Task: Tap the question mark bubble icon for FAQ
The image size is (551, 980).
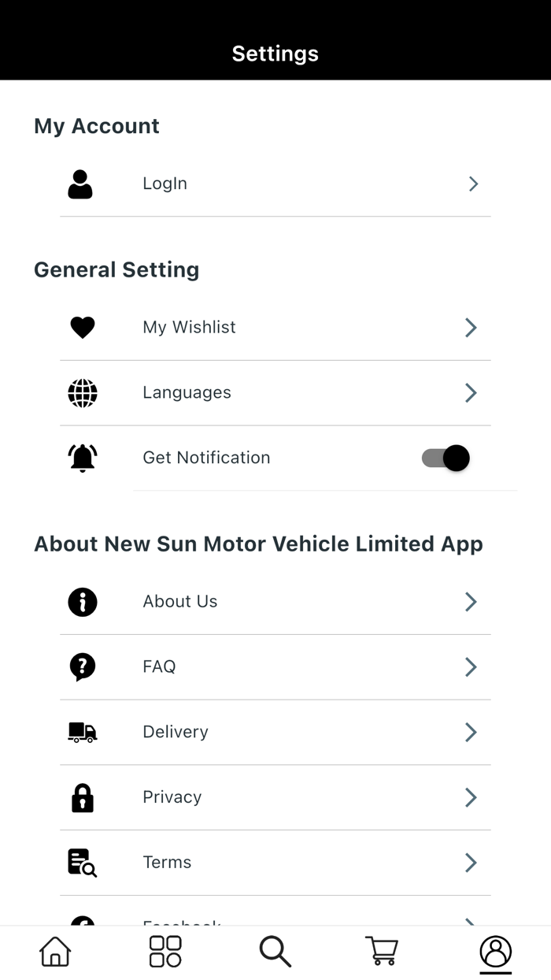Action: 82,666
